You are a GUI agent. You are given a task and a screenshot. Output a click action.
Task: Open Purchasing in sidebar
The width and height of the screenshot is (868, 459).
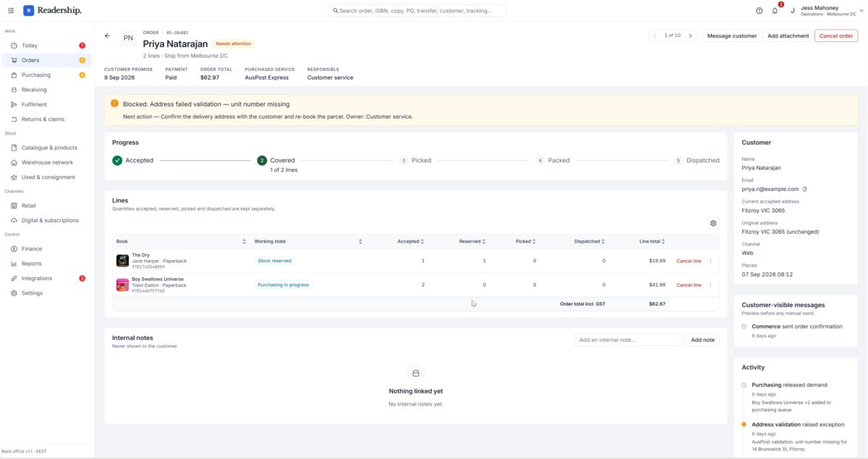[x=46, y=75]
